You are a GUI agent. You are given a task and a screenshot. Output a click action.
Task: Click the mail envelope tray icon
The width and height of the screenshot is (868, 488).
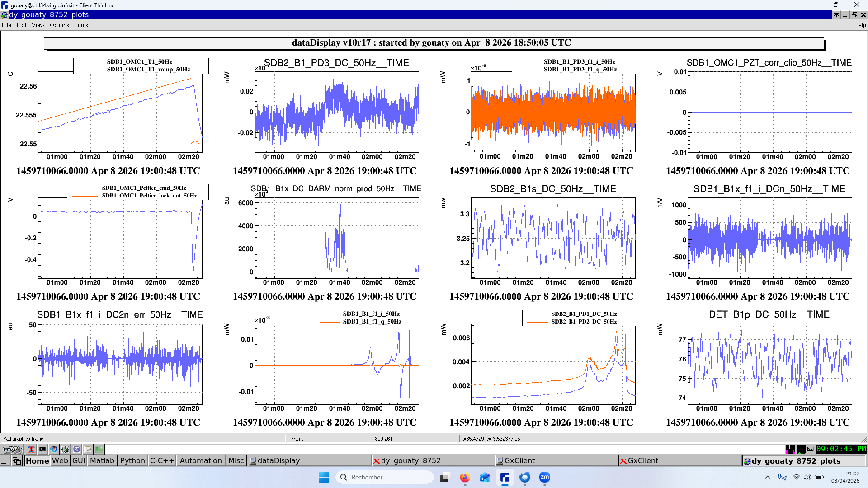[x=811, y=449]
